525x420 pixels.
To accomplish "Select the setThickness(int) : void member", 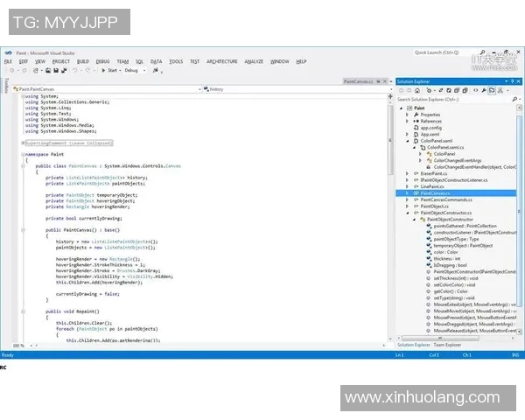I will [x=456, y=278].
